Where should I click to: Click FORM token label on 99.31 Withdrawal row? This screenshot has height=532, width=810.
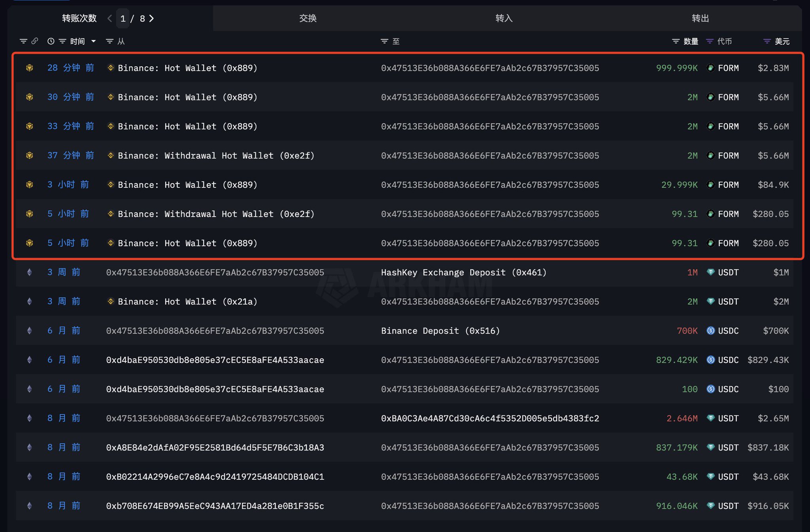tap(728, 214)
